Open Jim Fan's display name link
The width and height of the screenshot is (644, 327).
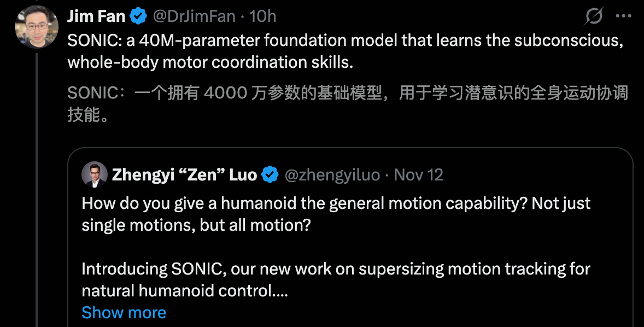click(x=96, y=16)
